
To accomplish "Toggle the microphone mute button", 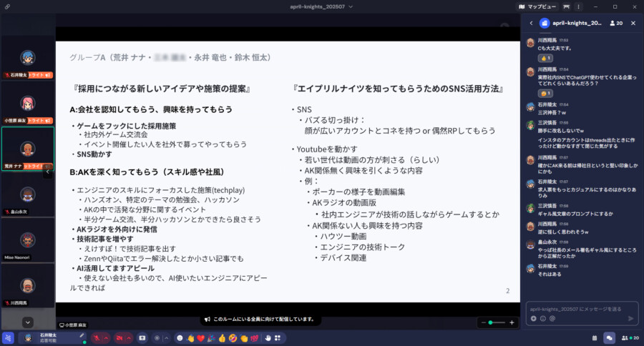I will 96,337.
